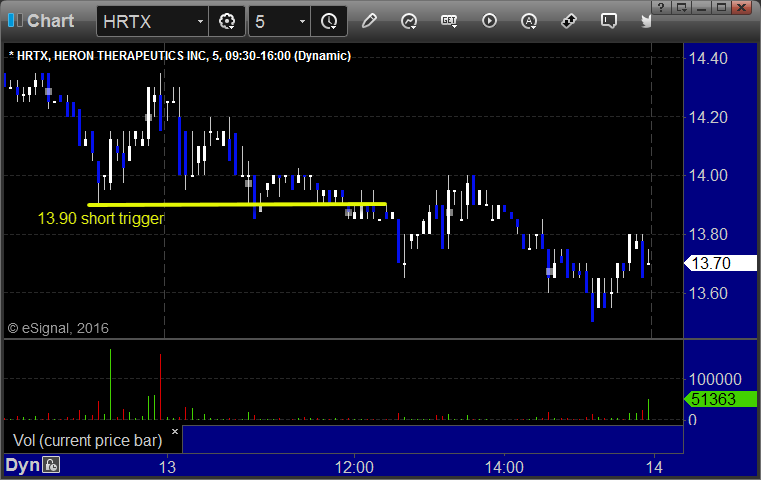Image resolution: width=761 pixels, height=480 pixels.
Task: Start bar replay with play icon
Action: 489,21
